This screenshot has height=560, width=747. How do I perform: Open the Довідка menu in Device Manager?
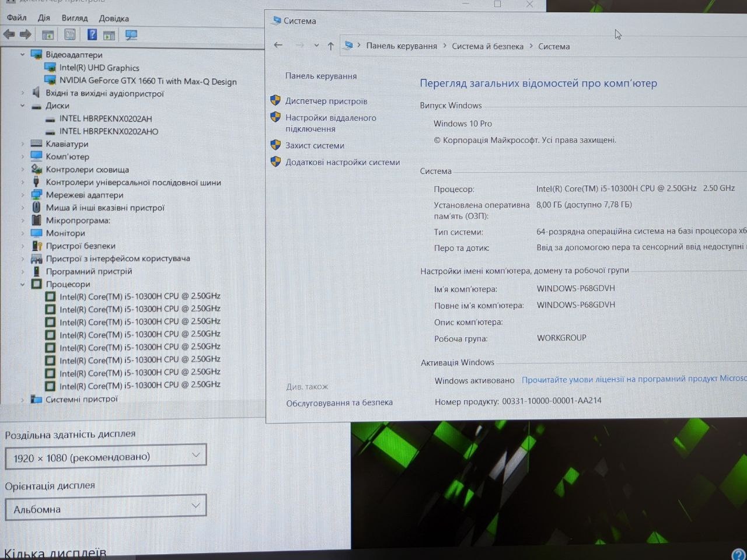point(114,18)
